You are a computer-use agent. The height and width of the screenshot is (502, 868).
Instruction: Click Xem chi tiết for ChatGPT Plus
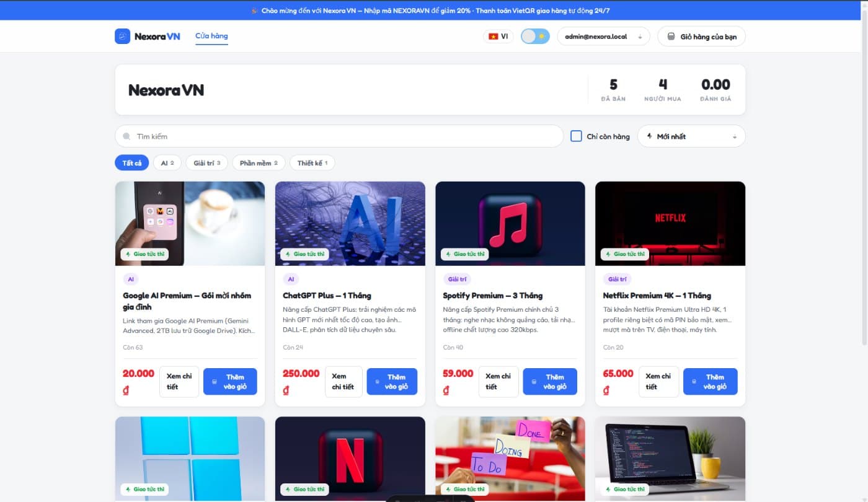point(343,382)
